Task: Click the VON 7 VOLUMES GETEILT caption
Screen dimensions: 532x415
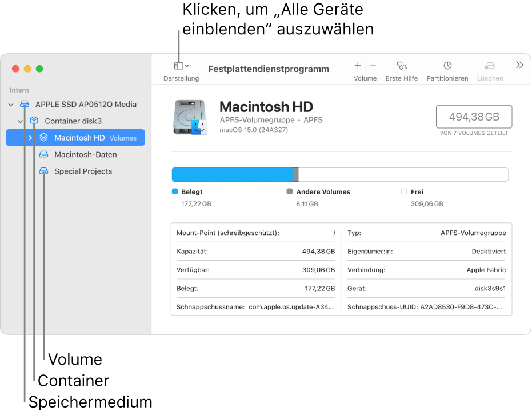Action: 474,133
